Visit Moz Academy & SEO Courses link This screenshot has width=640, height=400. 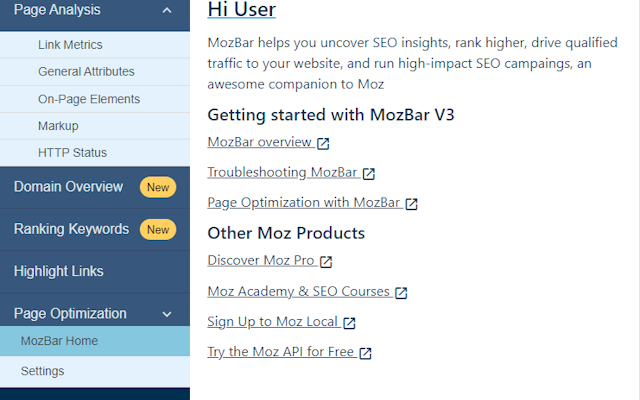point(299,291)
